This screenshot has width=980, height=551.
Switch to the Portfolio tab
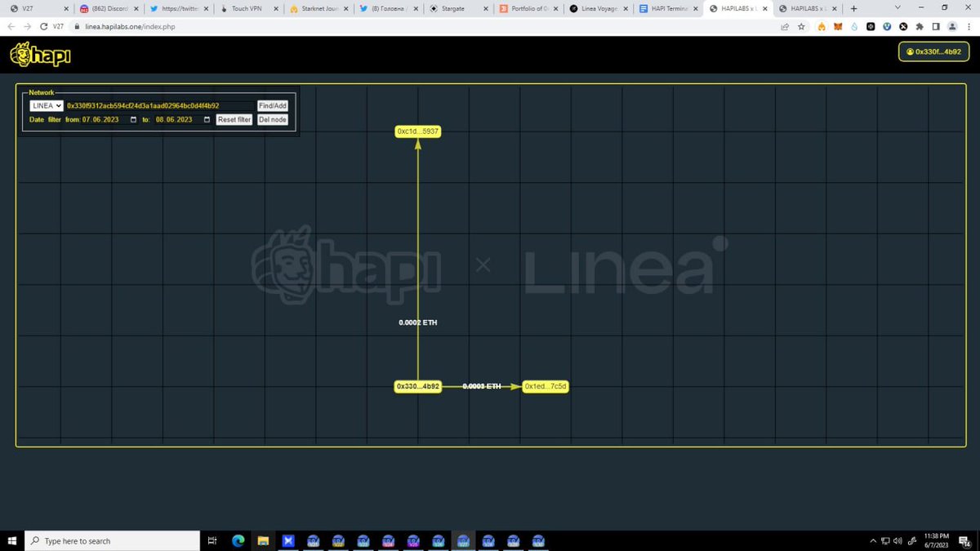tap(529, 8)
